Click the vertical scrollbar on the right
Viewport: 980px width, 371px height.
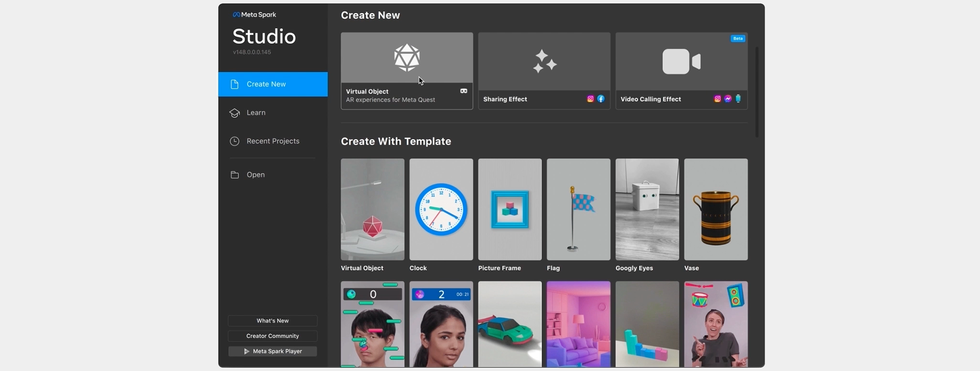click(x=756, y=92)
